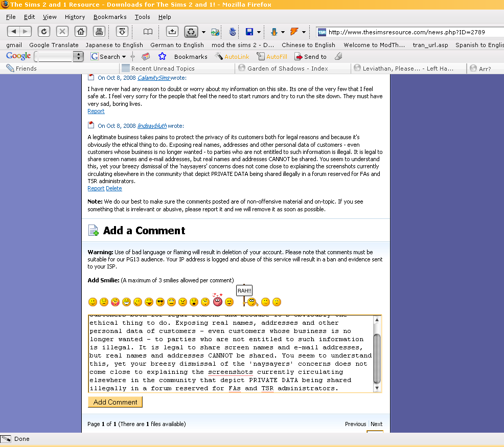The height and width of the screenshot is (447, 504).
Task: Expand the floppy disk dropdown arrow
Action: click(259, 32)
